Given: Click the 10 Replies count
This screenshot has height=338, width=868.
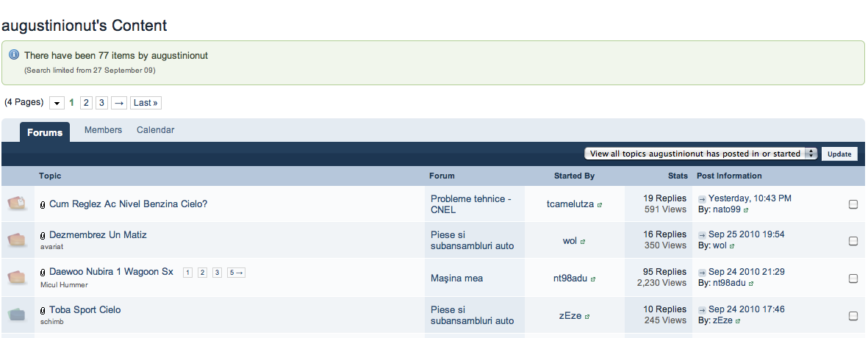Looking at the screenshot, I should tap(664, 309).
